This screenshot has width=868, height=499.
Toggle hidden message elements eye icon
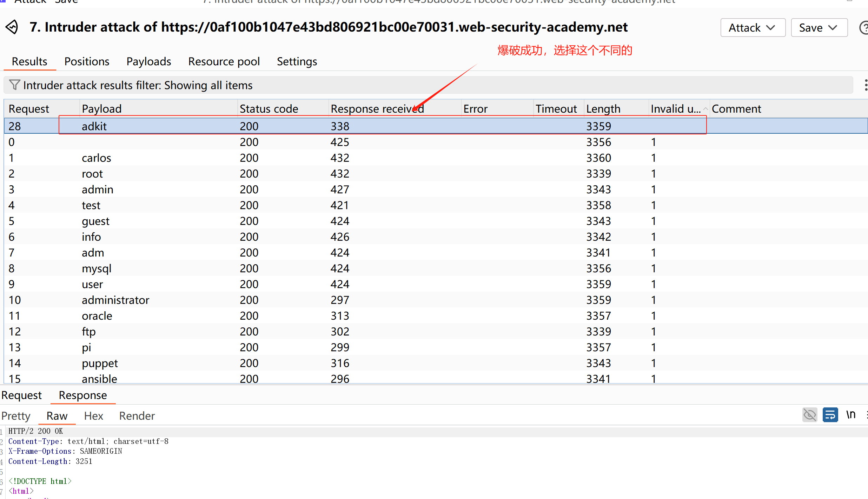click(x=809, y=415)
